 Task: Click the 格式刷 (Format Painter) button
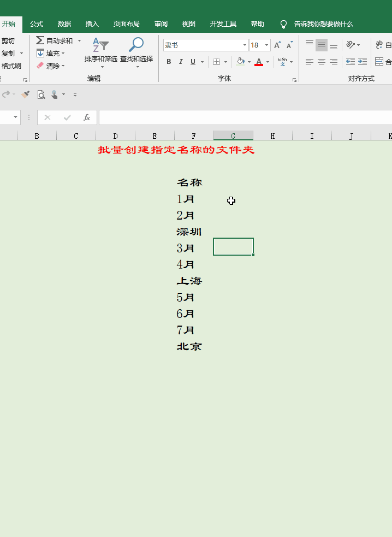pos(11,66)
